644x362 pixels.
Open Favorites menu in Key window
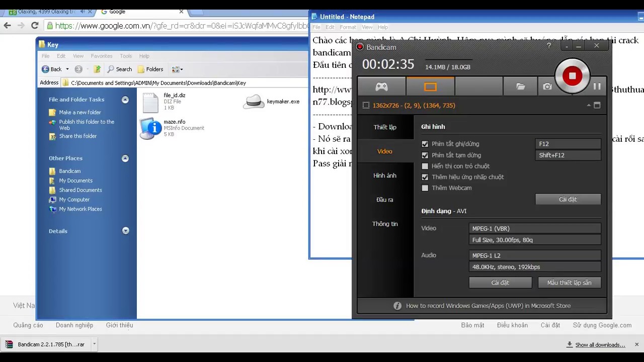coord(102,56)
